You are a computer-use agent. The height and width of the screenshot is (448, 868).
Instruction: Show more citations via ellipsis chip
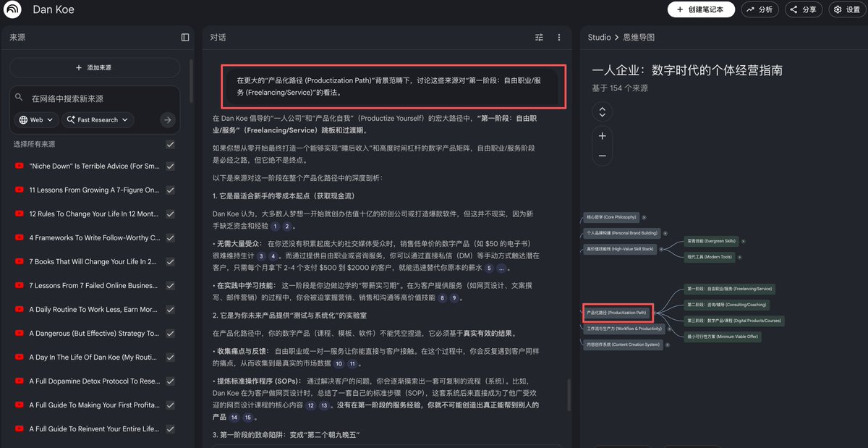click(503, 268)
